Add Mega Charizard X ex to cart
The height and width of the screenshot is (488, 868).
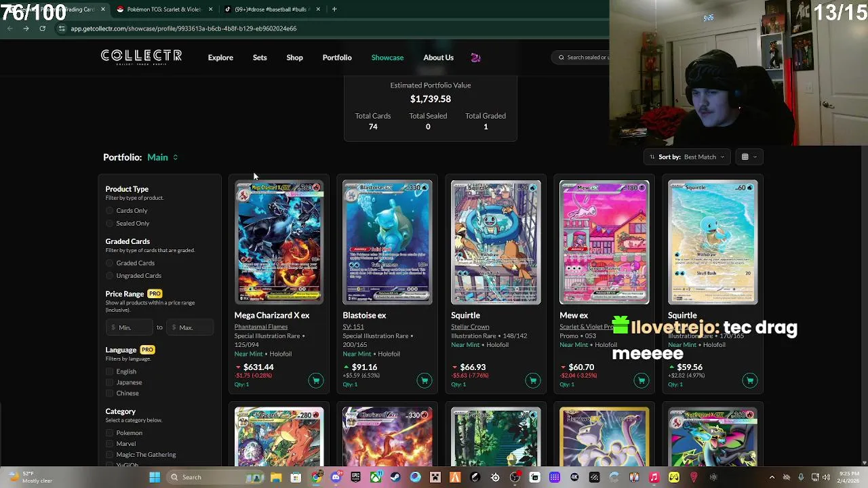coord(315,380)
